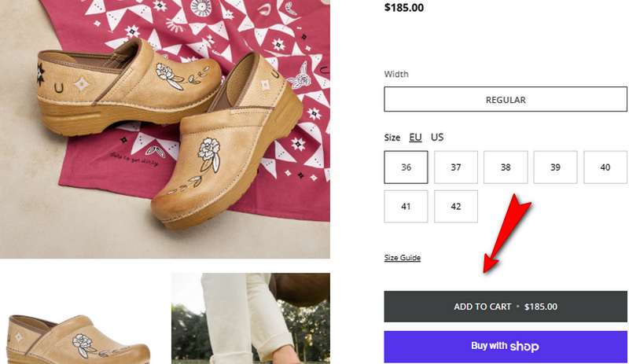Viewport: 629px width, 364px height.
Task: Choose size 37
Action: point(456,167)
